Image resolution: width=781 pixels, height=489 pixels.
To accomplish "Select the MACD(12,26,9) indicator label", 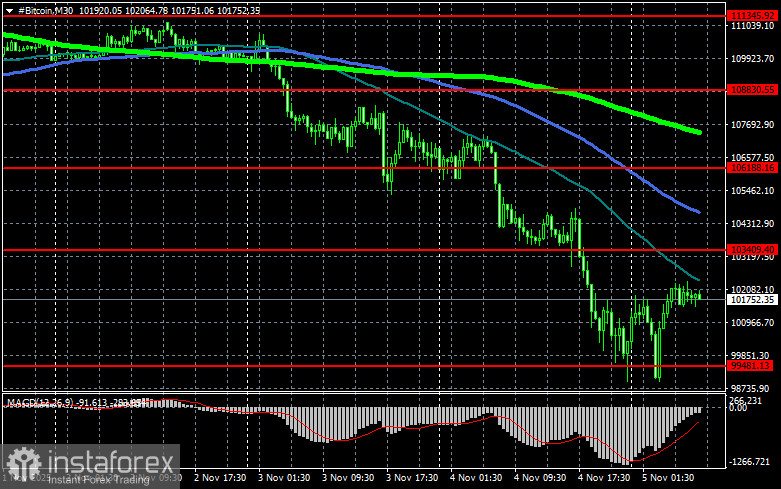I will (x=39, y=402).
